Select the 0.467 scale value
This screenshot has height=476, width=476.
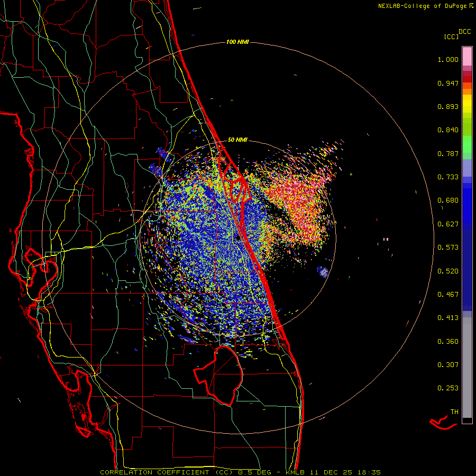448,295
